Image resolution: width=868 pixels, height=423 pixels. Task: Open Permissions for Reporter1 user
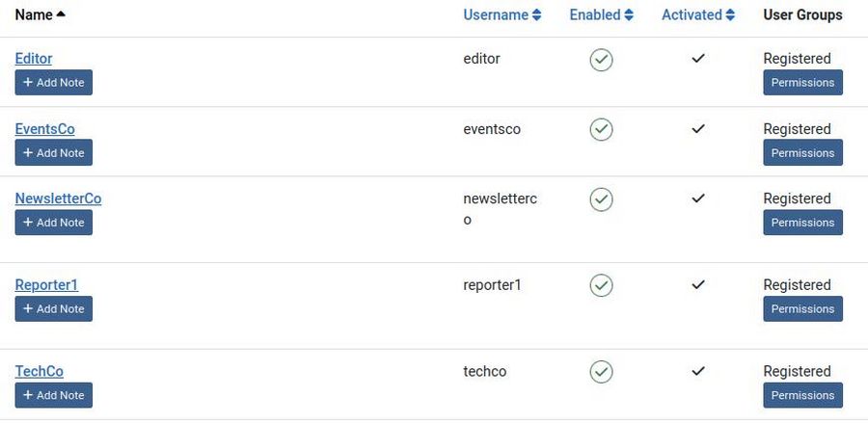802,308
